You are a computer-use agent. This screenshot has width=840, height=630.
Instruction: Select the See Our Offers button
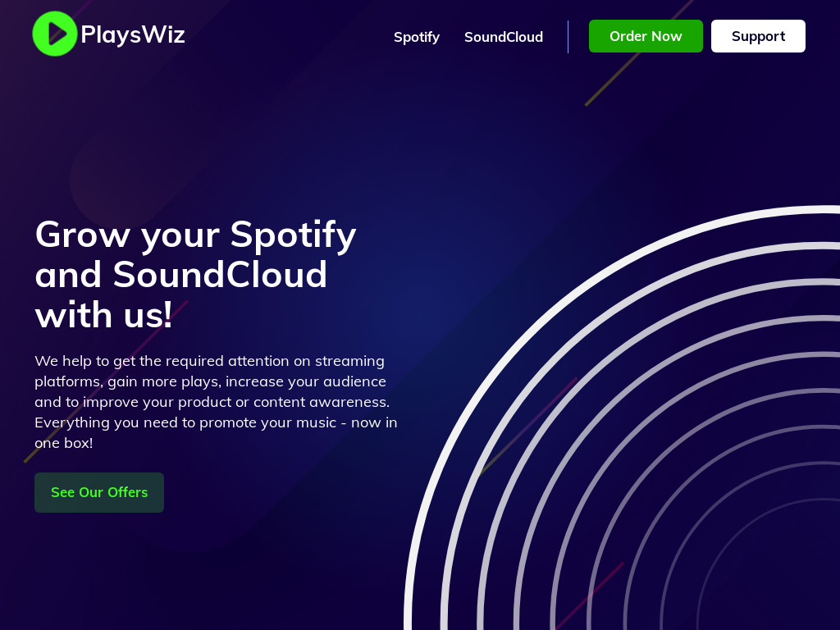(99, 492)
